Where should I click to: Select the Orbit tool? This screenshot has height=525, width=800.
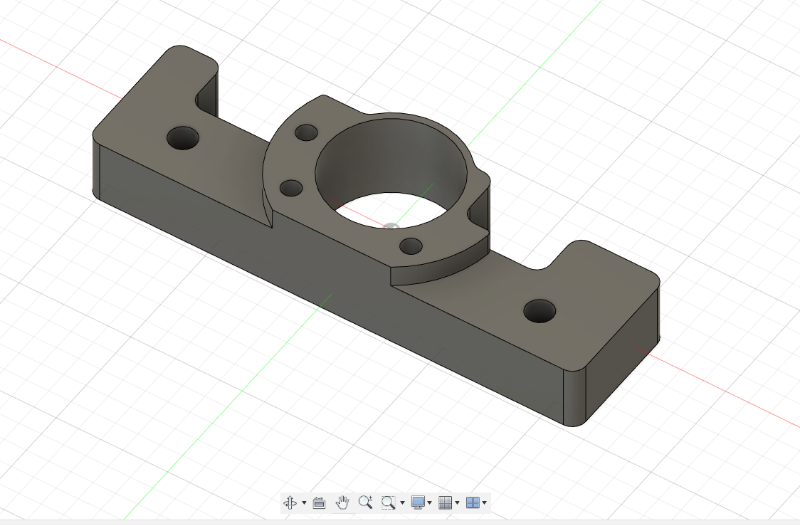point(290,502)
